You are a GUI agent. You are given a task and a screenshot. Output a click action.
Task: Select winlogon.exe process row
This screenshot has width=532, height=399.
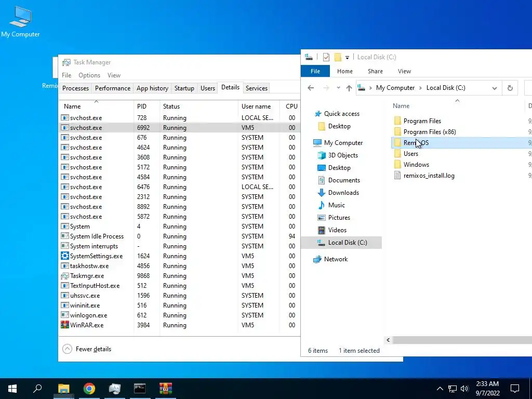179,315
